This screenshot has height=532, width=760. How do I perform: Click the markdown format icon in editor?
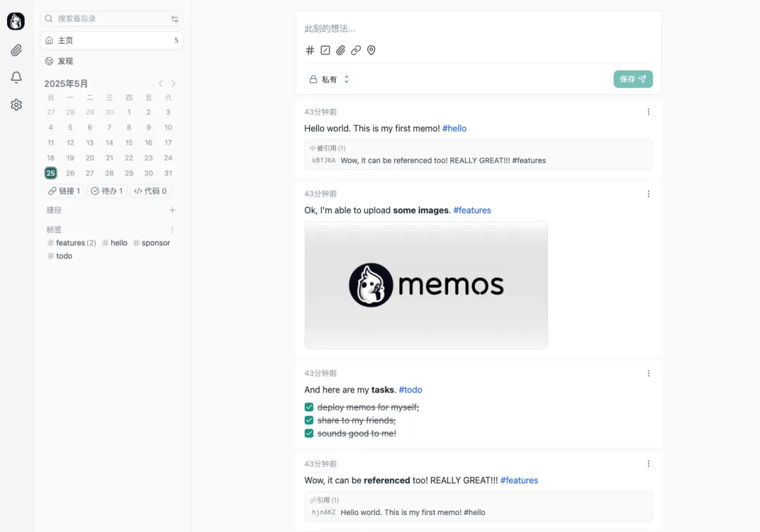point(325,51)
